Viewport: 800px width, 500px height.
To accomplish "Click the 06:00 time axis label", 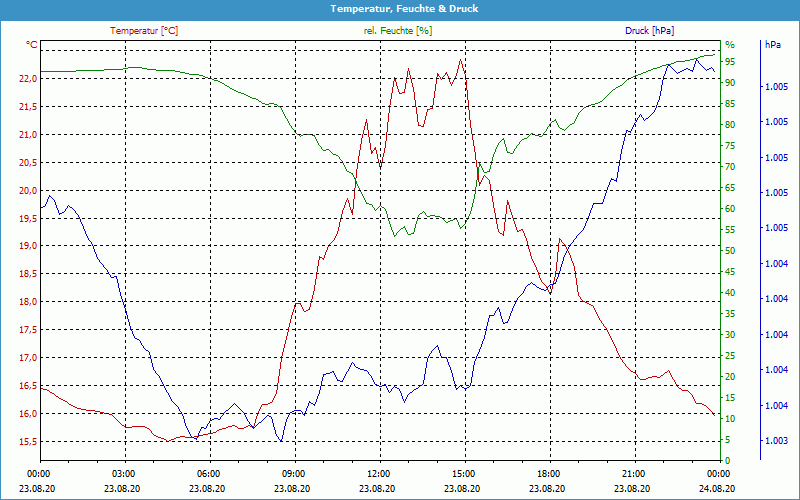I will pyautogui.click(x=208, y=473).
